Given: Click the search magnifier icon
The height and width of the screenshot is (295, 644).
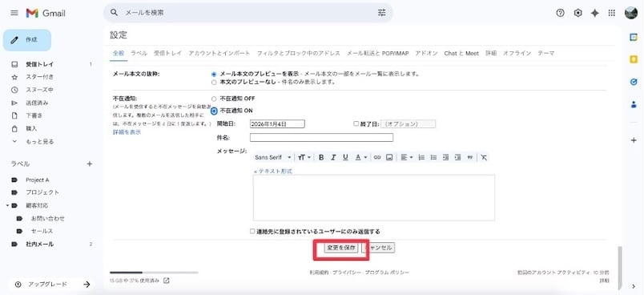Looking at the screenshot, I should [115, 13].
